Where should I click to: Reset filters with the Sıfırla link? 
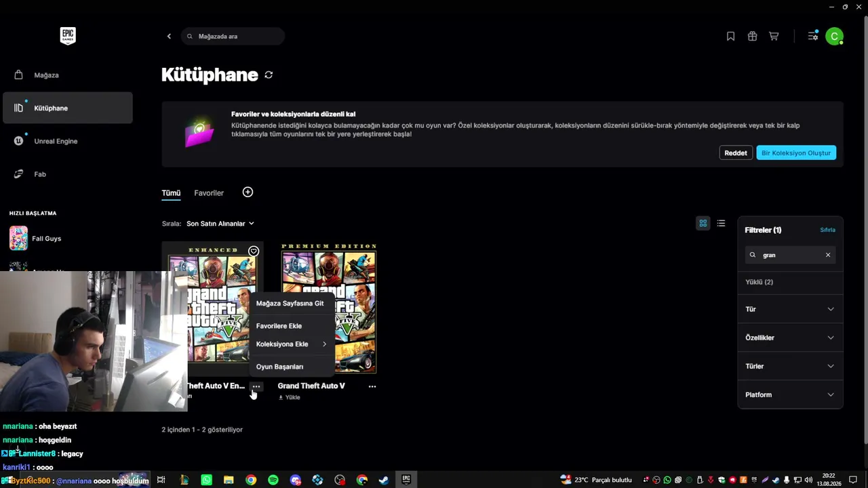[x=828, y=230]
